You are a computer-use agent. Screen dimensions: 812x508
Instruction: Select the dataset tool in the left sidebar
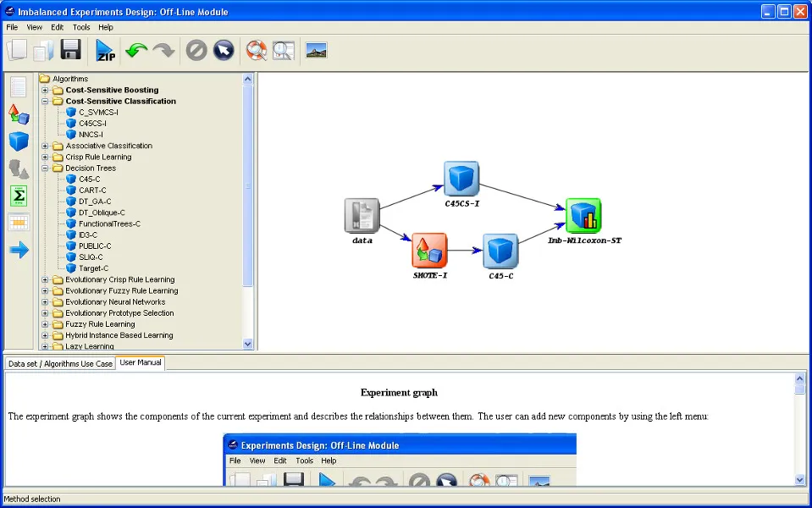coord(18,87)
